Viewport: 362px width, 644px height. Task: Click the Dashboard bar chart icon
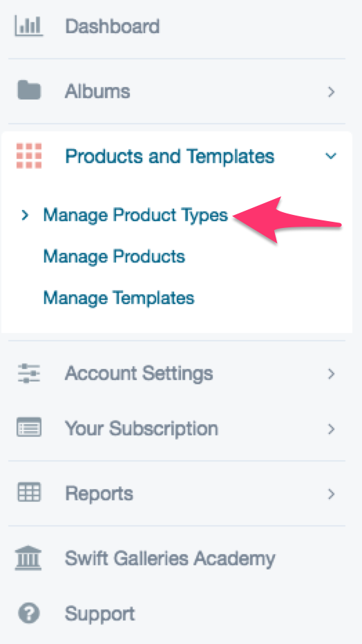(29, 26)
